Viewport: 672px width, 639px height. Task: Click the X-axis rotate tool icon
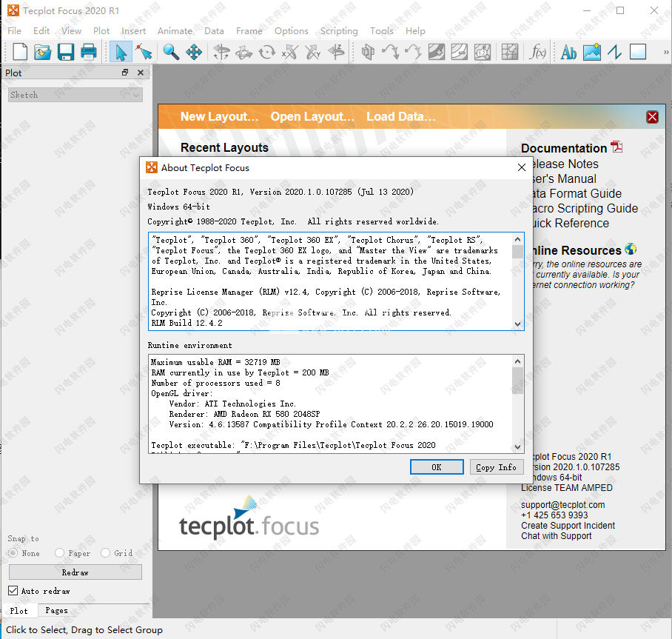[290, 53]
